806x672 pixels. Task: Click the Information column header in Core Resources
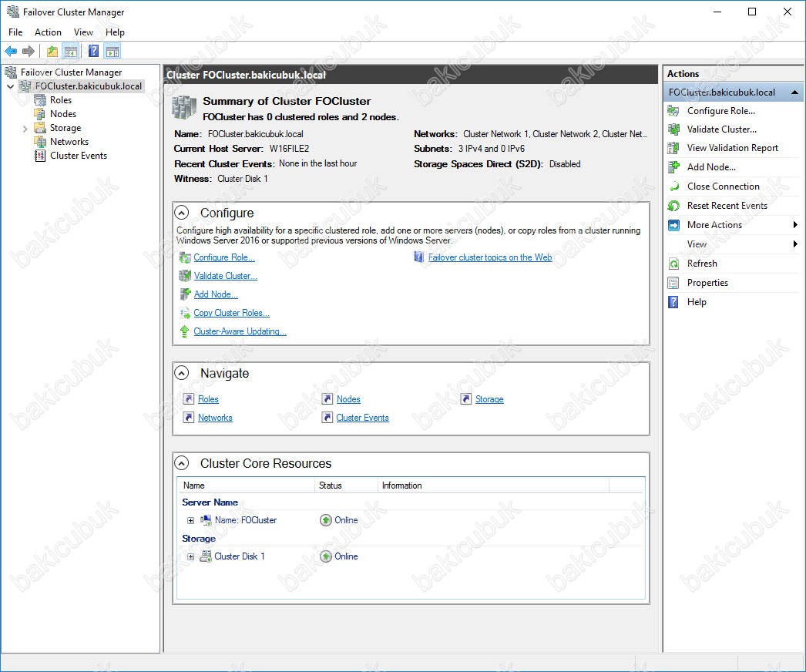click(493, 486)
